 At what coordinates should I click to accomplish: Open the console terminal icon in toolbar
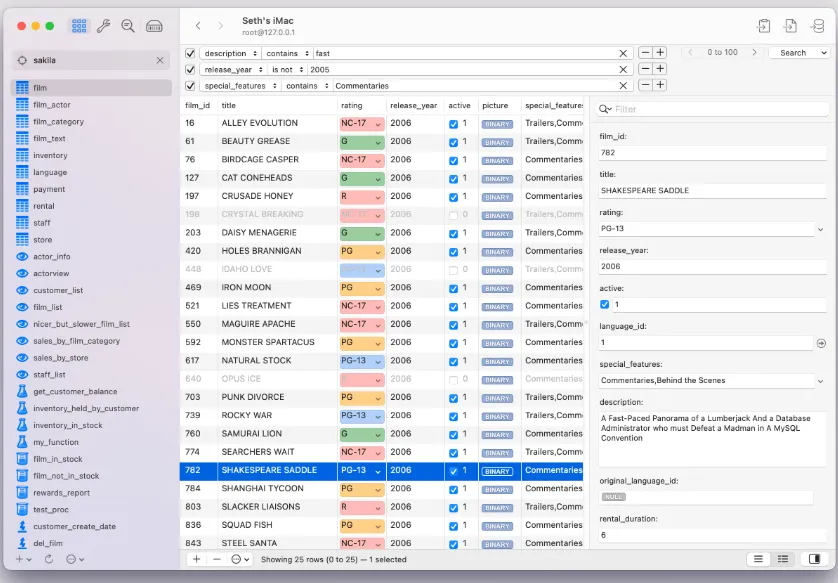coord(154,26)
